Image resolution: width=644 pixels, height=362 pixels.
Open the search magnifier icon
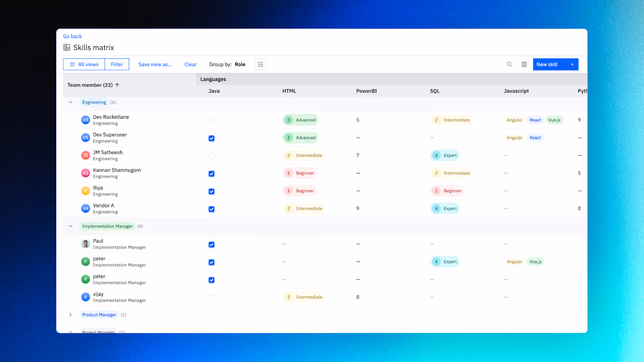click(509, 64)
